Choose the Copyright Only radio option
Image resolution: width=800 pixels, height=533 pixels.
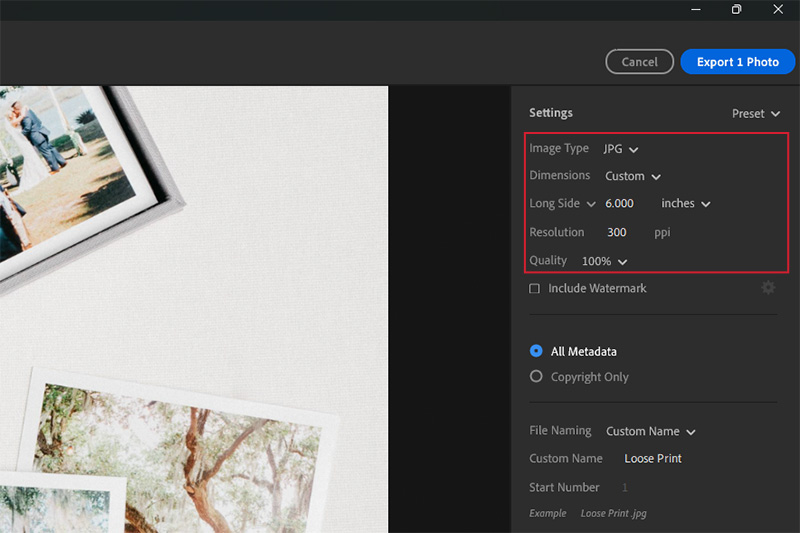pyautogui.click(x=536, y=377)
